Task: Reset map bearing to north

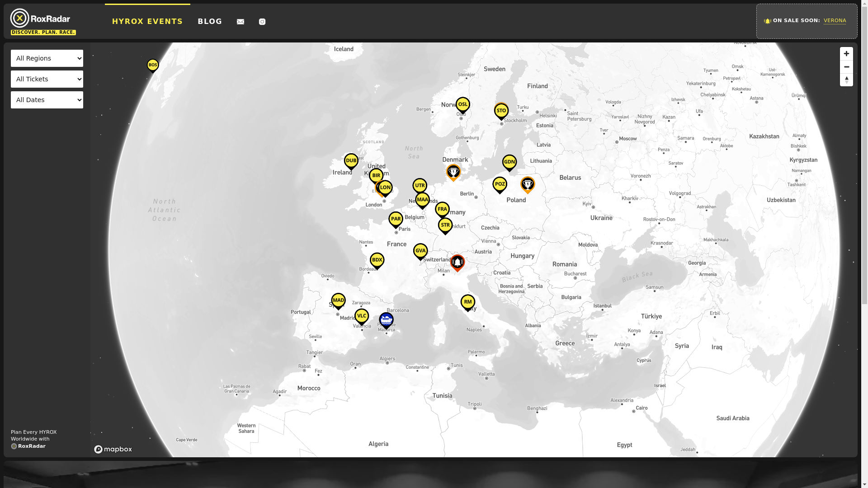Action: pyautogui.click(x=846, y=80)
